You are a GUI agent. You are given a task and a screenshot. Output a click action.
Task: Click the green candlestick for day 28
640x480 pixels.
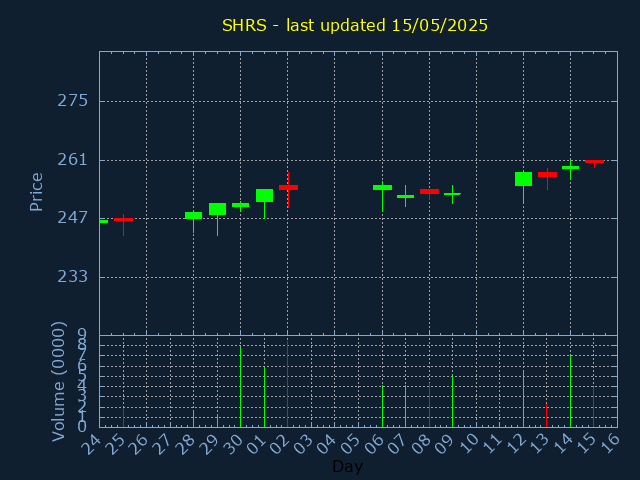coord(193,216)
